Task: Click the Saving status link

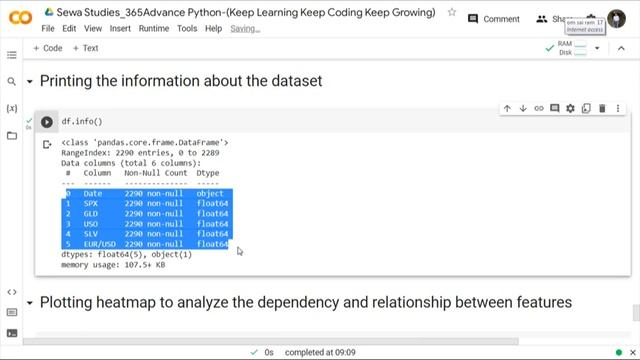Action: (245, 29)
